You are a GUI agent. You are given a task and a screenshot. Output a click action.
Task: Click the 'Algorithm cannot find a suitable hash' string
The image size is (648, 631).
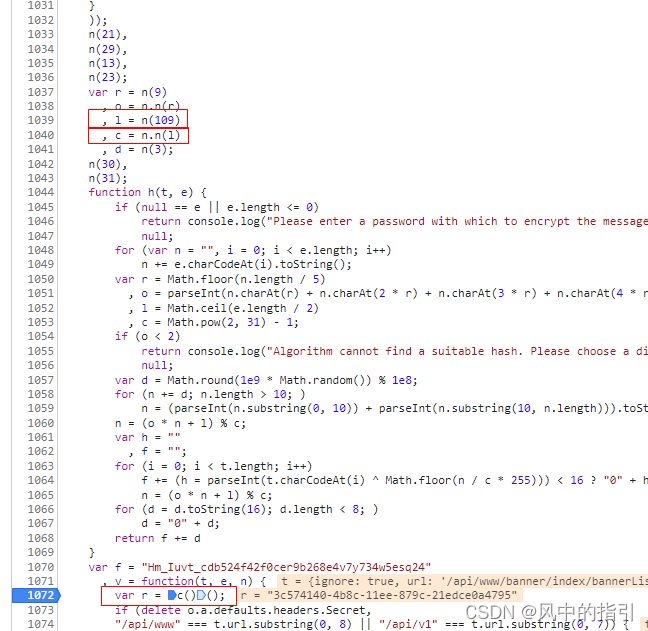[457, 351]
